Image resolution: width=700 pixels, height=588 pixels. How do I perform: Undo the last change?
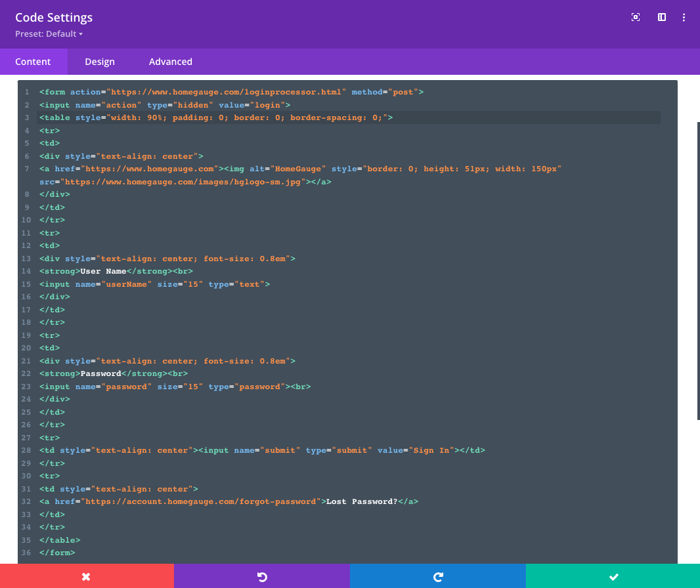(x=262, y=576)
